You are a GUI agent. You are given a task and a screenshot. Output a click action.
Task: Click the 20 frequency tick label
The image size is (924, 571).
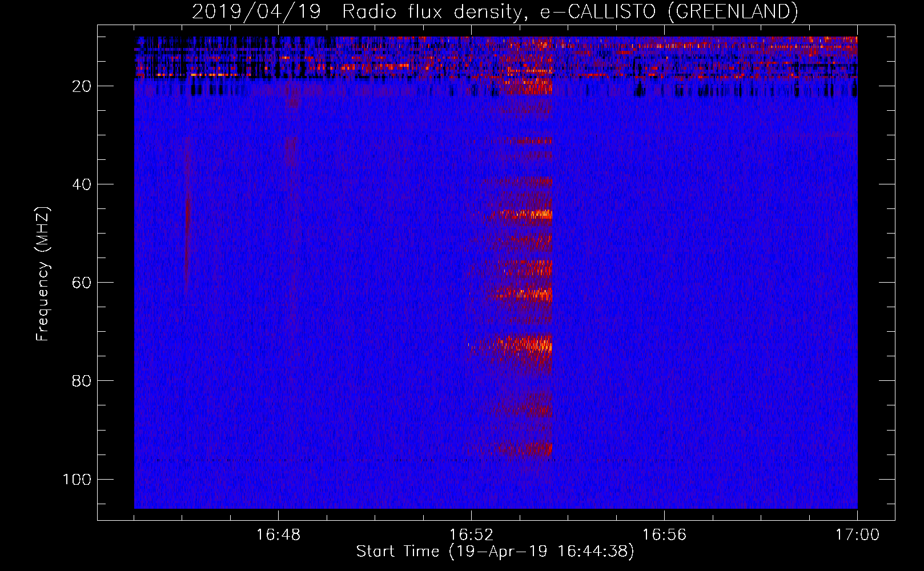(82, 86)
